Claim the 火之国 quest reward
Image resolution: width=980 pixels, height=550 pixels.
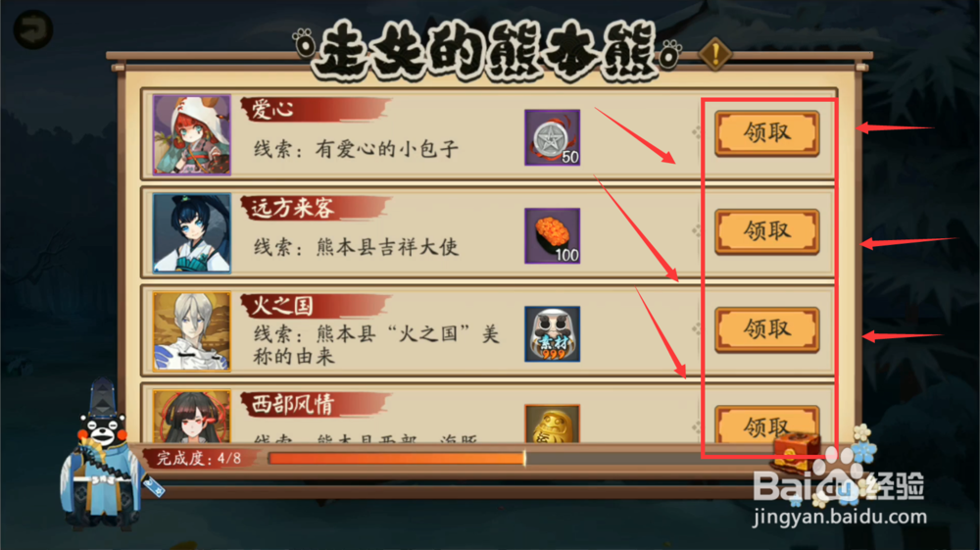click(x=767, y=329)
